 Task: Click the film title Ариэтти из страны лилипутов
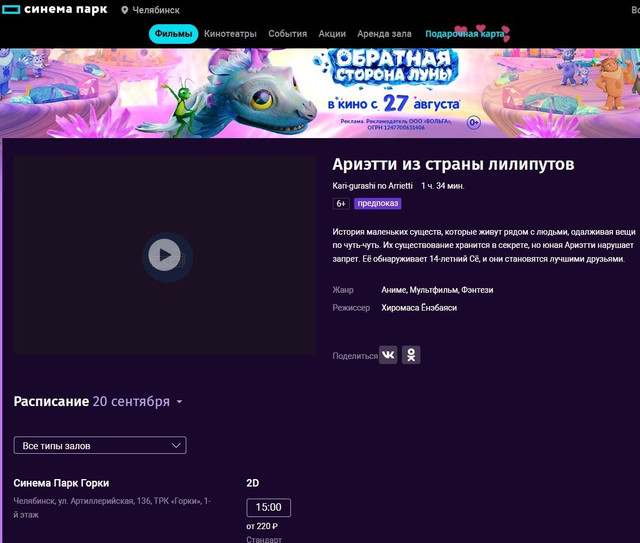click(453, 164)
